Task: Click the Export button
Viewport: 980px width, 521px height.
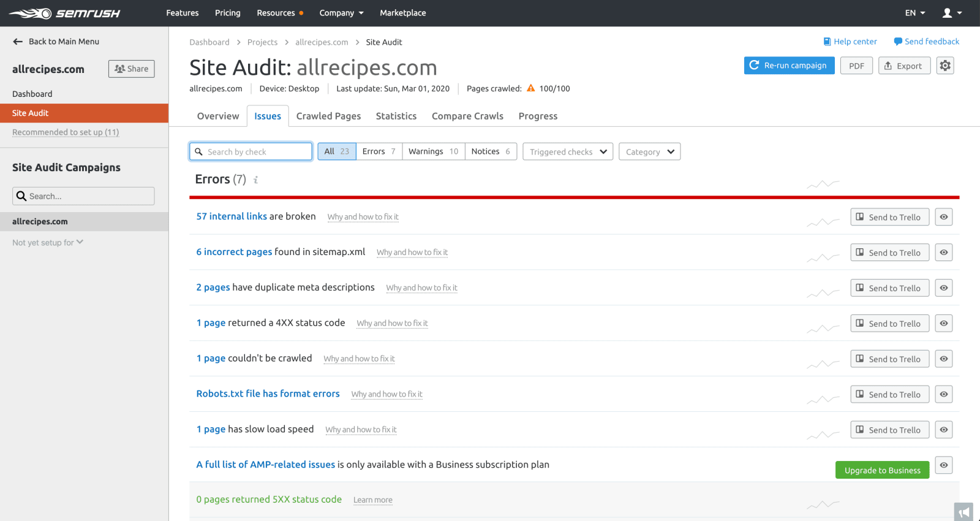Action: coord(905,66)
